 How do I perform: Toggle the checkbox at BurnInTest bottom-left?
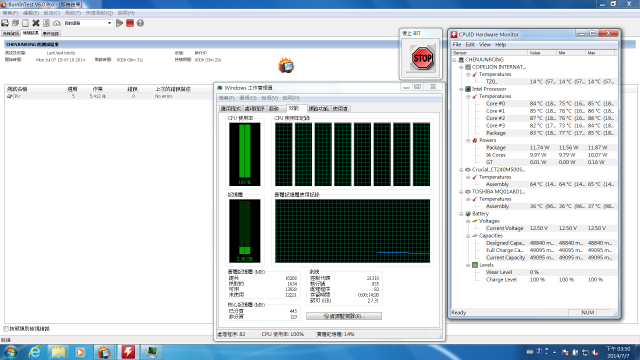[x=6, y=329]
